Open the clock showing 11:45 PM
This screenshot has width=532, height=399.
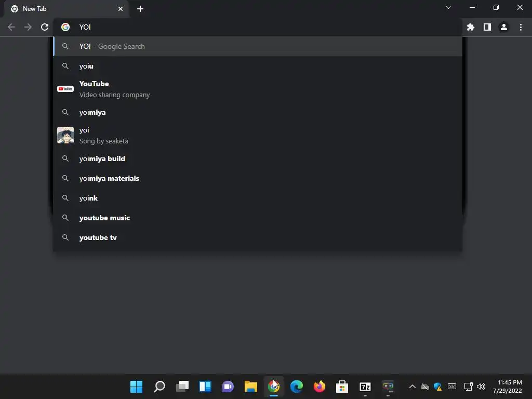point(508,387)
